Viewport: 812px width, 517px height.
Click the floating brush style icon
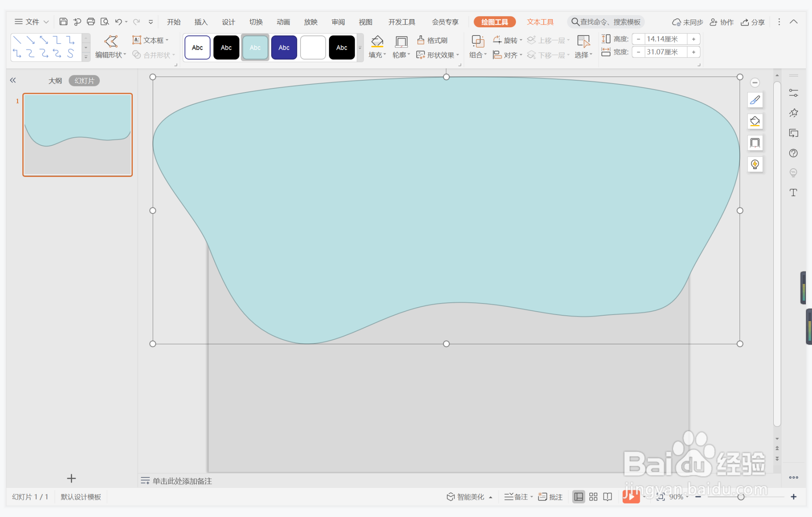pyautogui.click(x=755, y=100)
